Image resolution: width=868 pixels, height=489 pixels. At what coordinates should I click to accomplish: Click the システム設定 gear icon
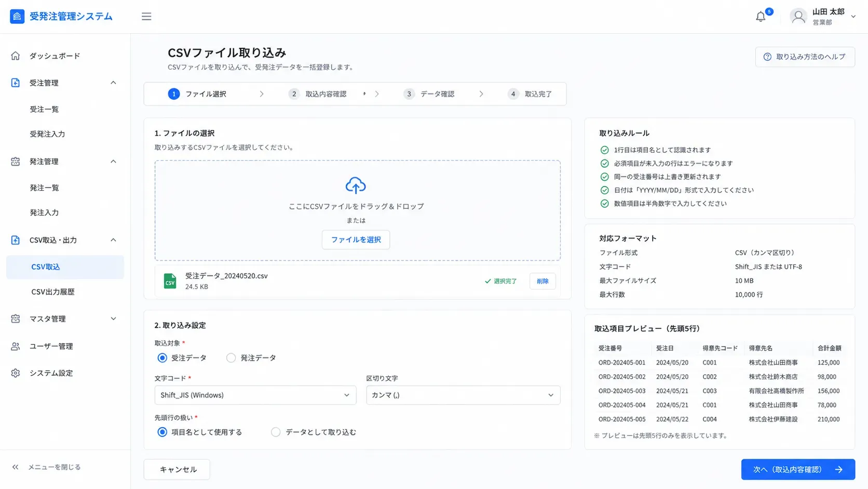tap(16, 373)
